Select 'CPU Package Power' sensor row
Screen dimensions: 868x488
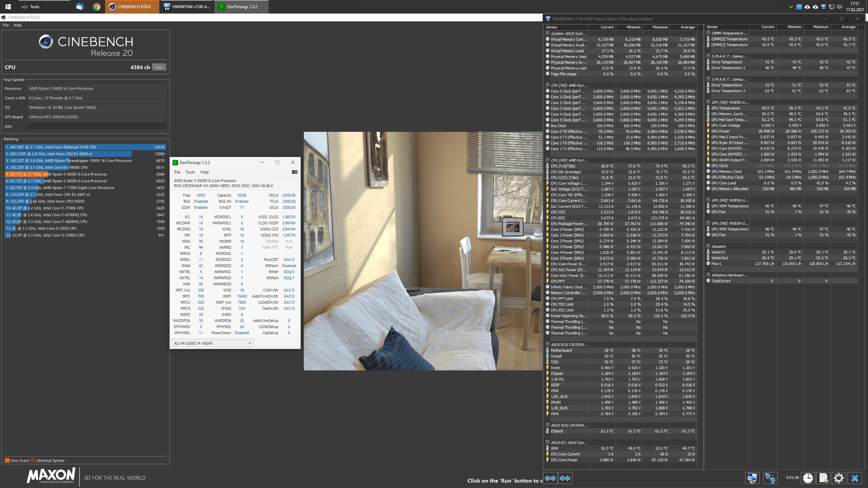tap(621, 224)
